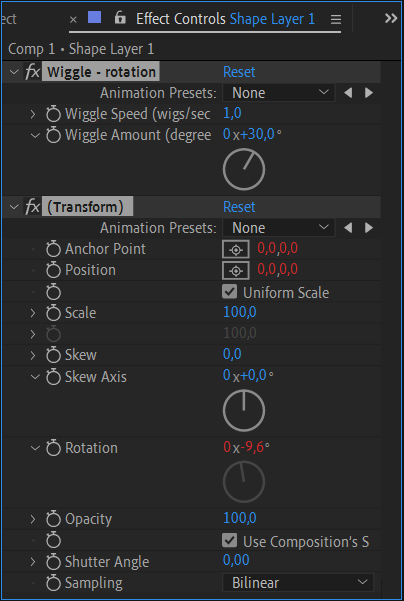404x601 pixels.
Task: Open Animation Presets dropdown under Wiggle - rotation
Action: click(x=279, y=93)
